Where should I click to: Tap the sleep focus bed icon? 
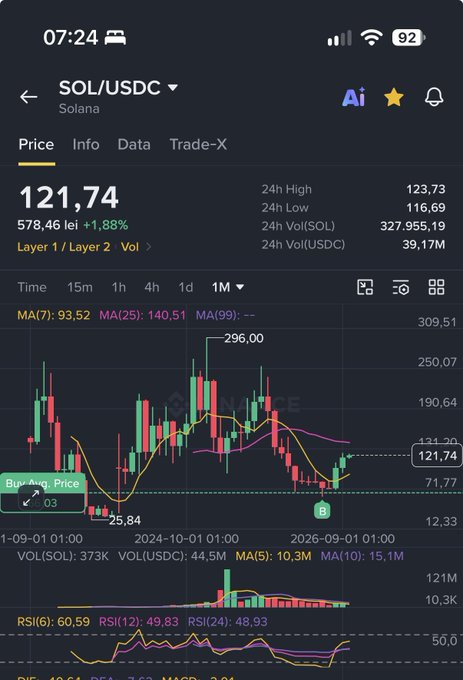point(115,38)
